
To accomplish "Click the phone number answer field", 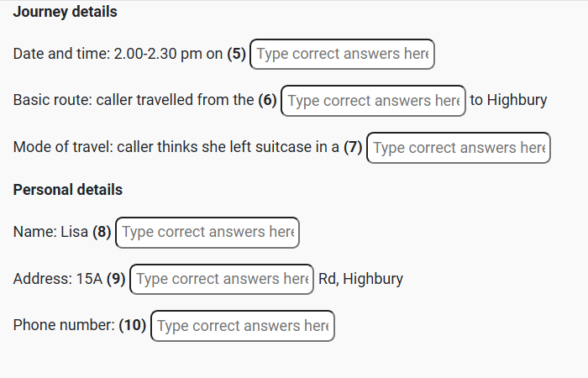I will (243, 326).
